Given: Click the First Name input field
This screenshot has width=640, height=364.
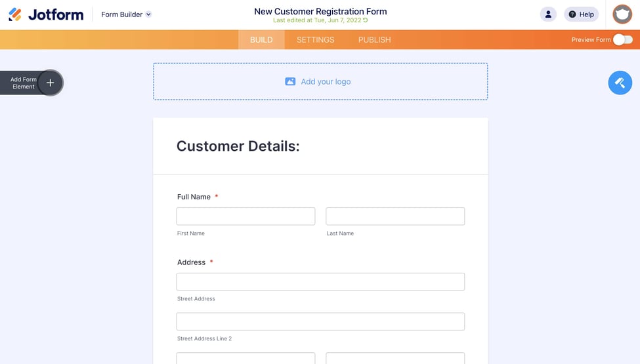Looking at the screenshot, I should coord(245,216).
